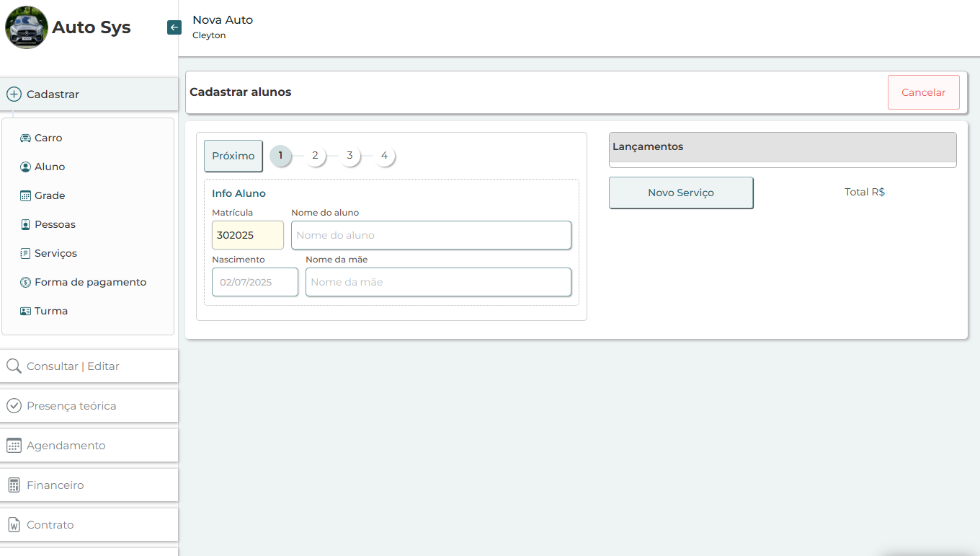
Task: Collapse sidebar with the back arrow icon
Action: (x=174, y=27)
